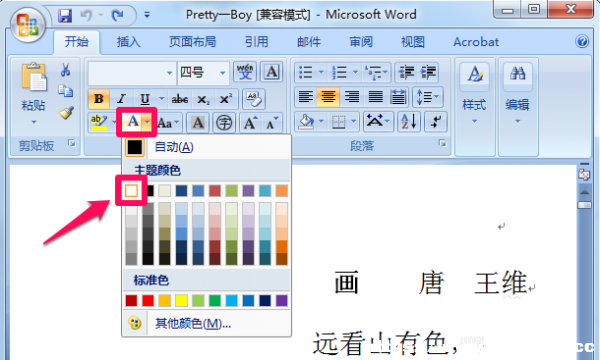Shrink font size with small A
Viewport: 600px width, 360px height.
tap(272, 123)
